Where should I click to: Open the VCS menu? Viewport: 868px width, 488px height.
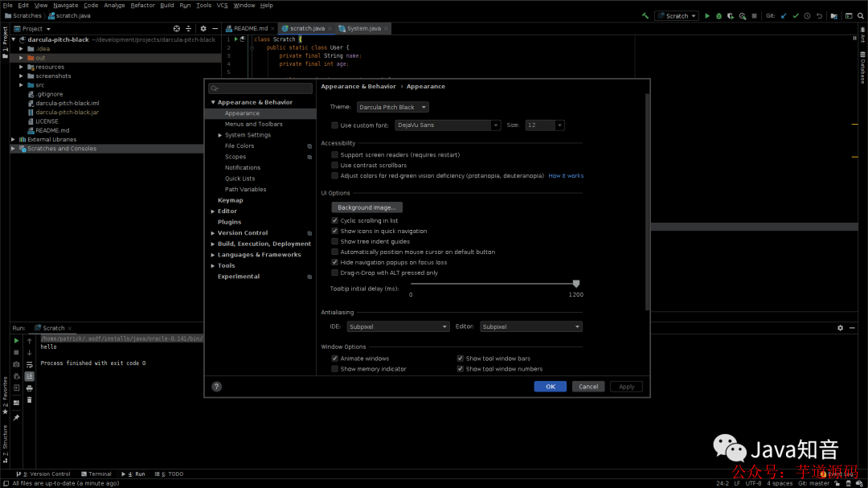222,5
